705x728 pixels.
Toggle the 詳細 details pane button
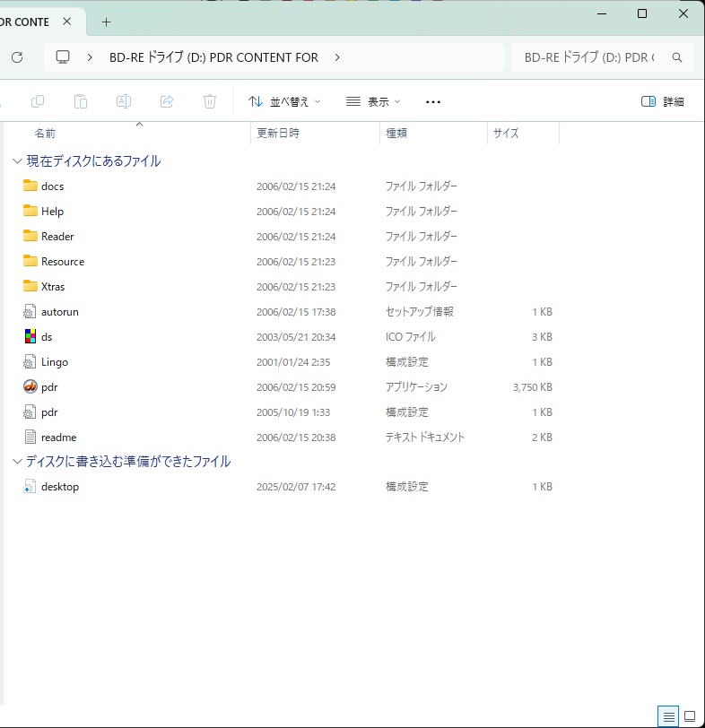coord(663,101)
